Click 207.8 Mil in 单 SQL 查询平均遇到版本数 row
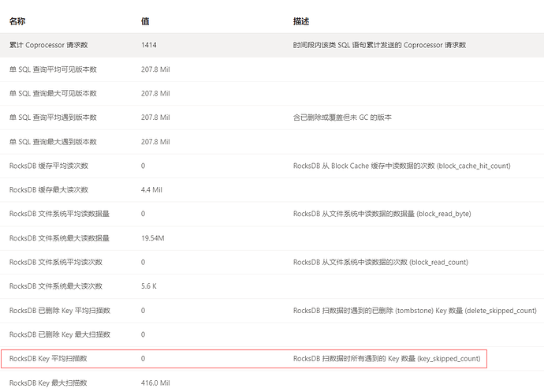 tap(155, 118)
